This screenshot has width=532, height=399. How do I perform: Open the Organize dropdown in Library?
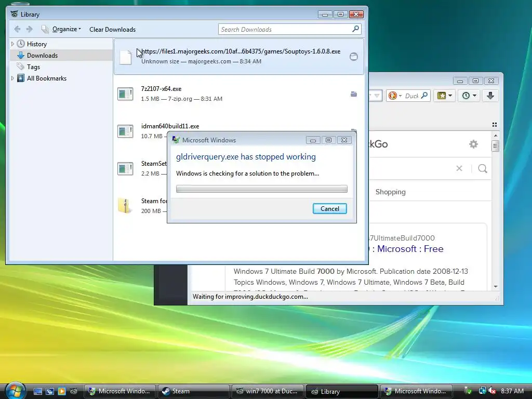61,29
